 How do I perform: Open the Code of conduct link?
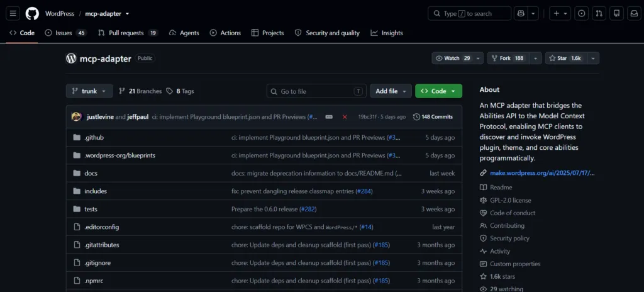tap(512, 213)
